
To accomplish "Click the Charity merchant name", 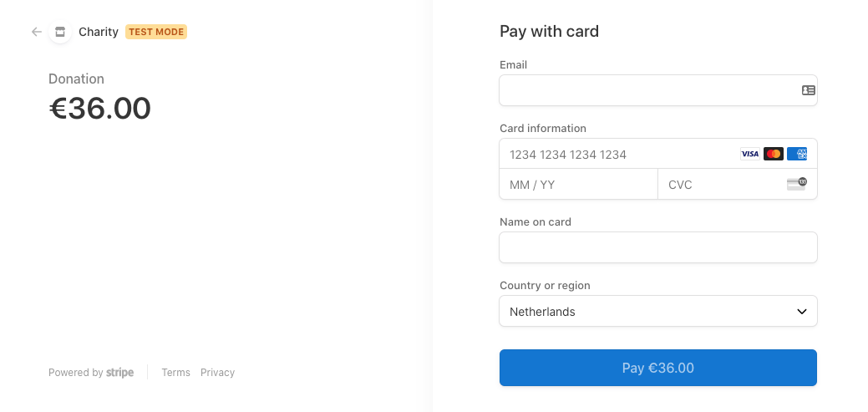I will click(99, 32).
